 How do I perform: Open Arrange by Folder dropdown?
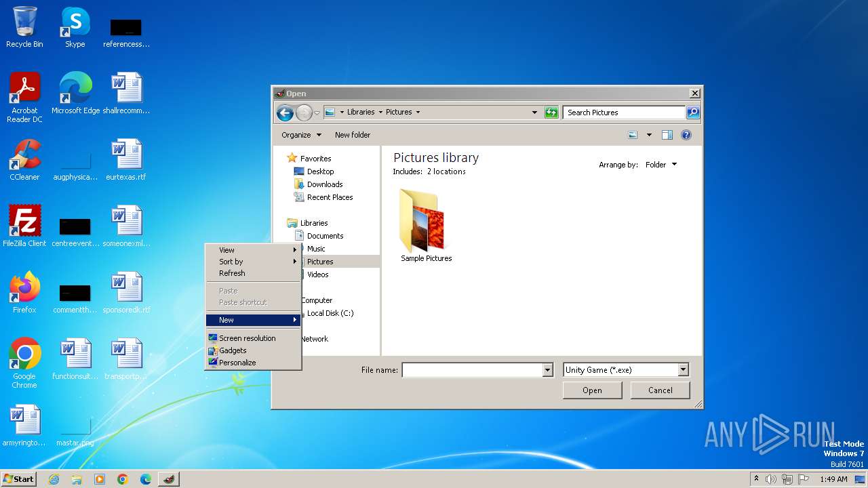coord(661,165)
